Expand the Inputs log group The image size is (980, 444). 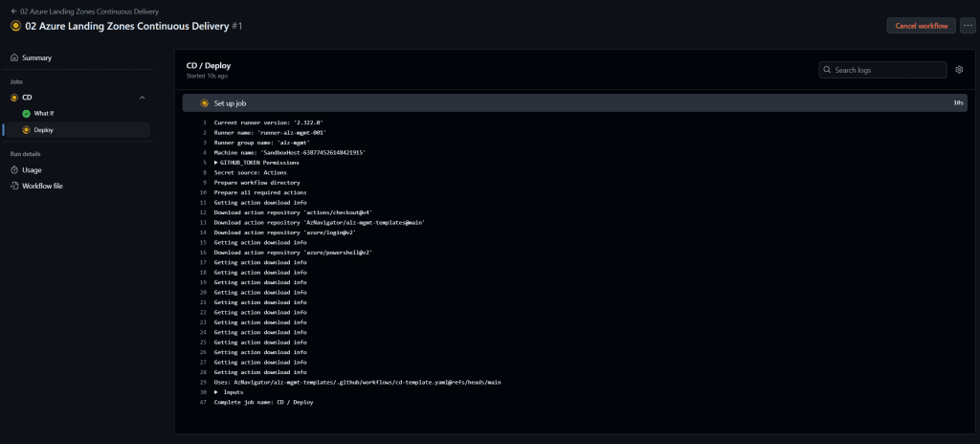click(x=216, y=392)
